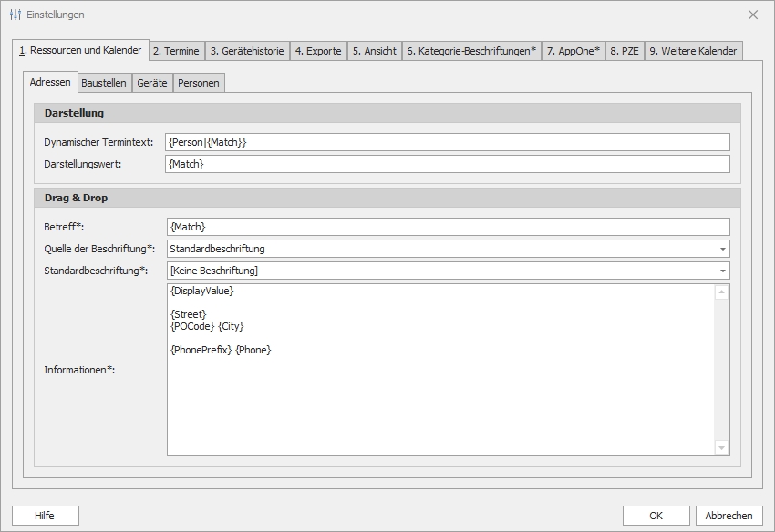Switch to the PZE tab
Viewport: 775px width, 532px height.
625,51
